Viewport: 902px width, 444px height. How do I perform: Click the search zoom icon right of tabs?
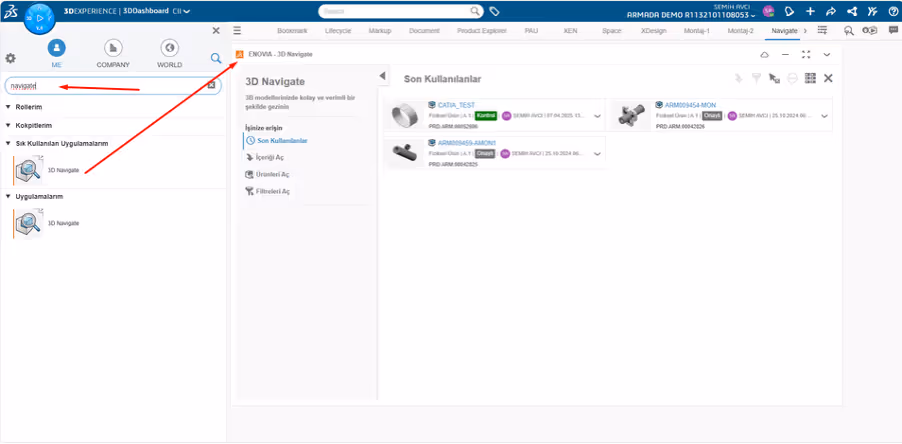[849, 31]
